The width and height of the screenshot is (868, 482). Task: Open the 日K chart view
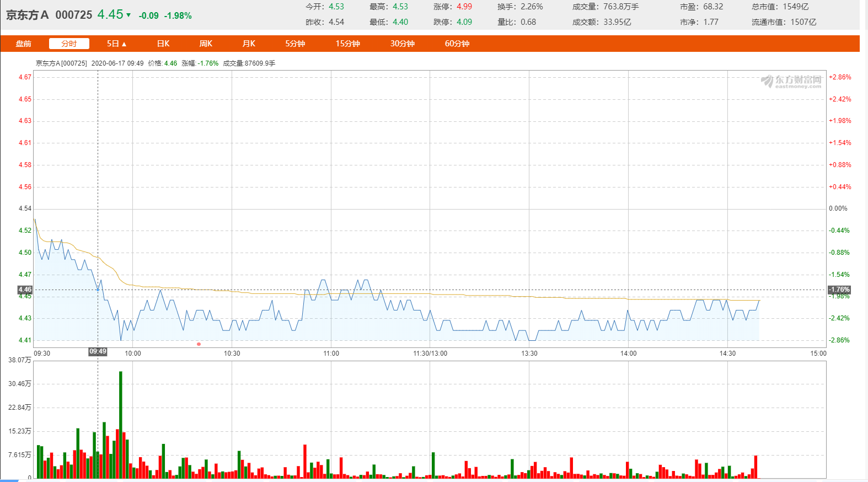pyautogui.click(x=163, y=44)
